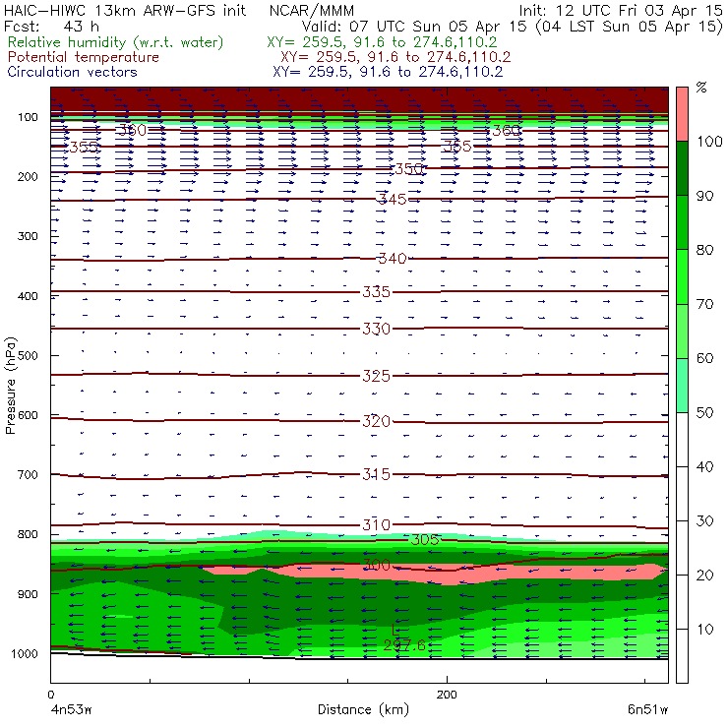This screenshot has height=728, width=728.
Task: Click the 'Distance (km)' axis title
Action: (x=364, y=709)
